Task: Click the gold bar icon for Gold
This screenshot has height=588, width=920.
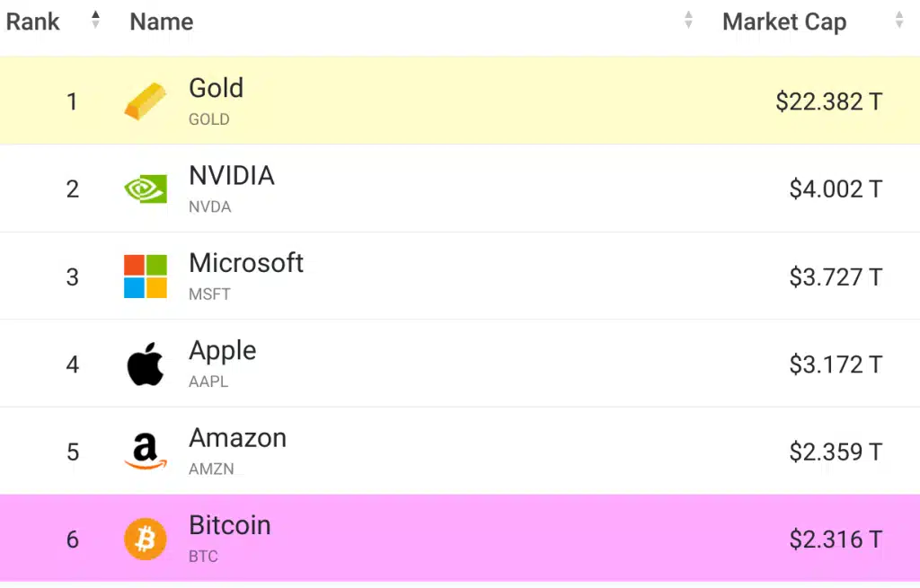Action: click(145, 101)
